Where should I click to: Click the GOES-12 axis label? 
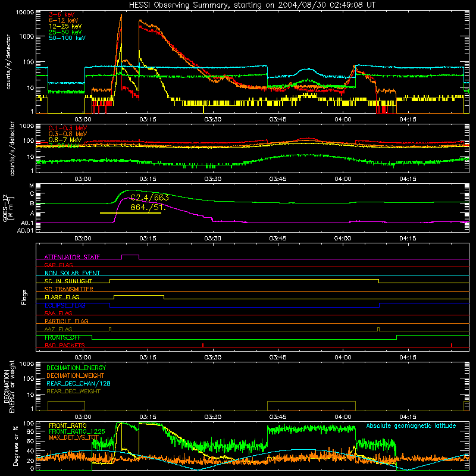(x=8, y=208)
